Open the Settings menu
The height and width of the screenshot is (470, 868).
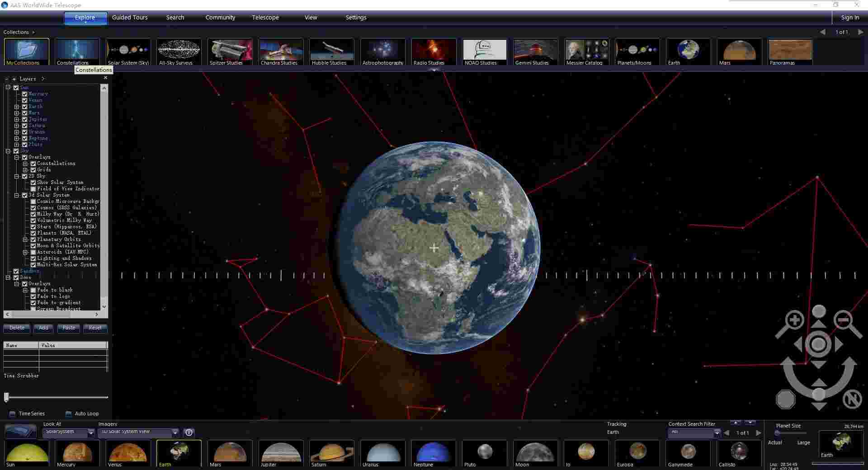tap(356, 17)
